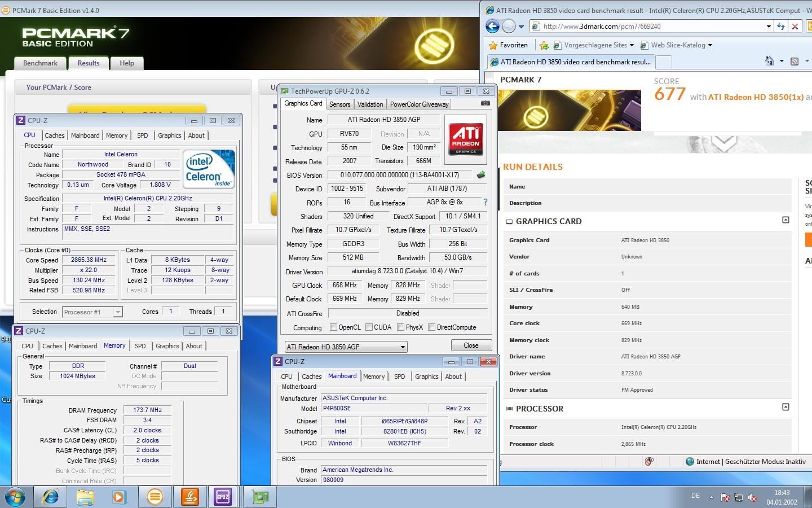Click the add-to-favorites bar star icon
The image size is (812, 508).
pos(544,45)
